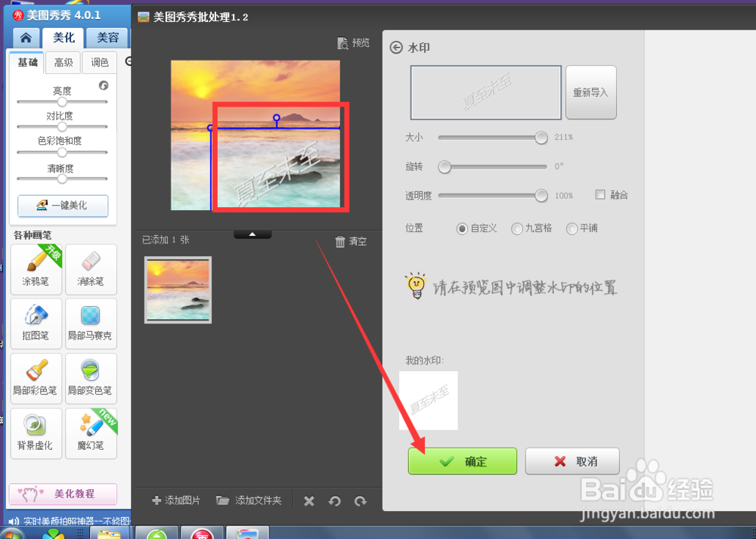
Task: Choose the 平铺 (tile) position option
Action: [x=572, y=228]
